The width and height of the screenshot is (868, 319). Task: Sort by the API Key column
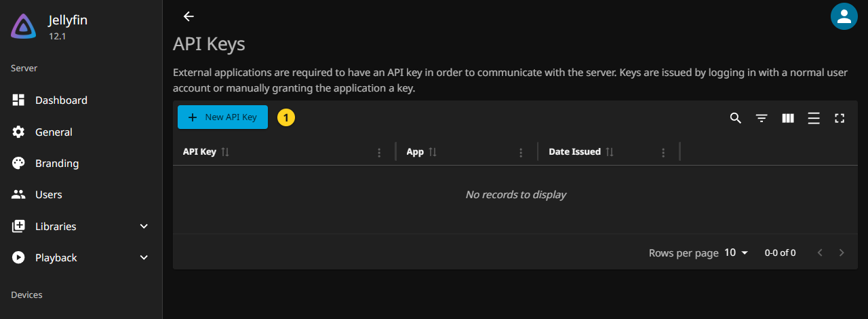coord(225,152)
